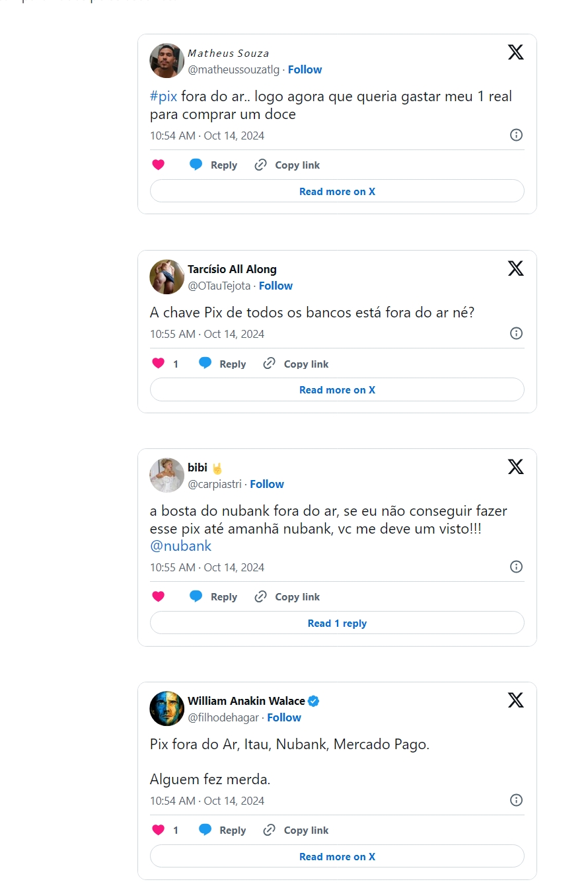Click the X logo on the bibi tweet
The image size is (588, 888).
pos(516,467)
